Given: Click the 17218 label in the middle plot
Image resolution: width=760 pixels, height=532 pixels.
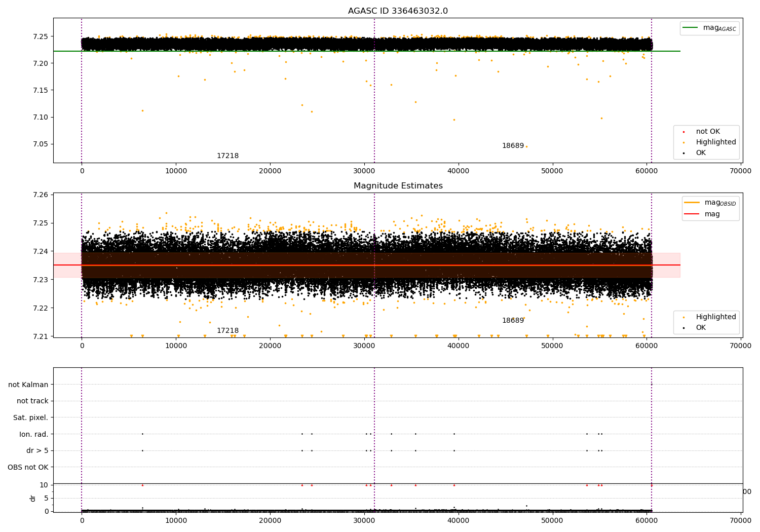Looking at the screenshot, I should 227,331.
